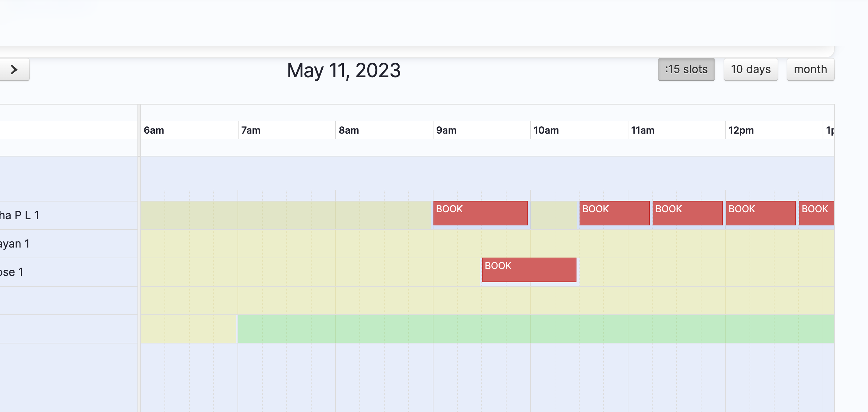Click the 10am time header
This screenshot has width=868, height=412.
(546, 131)
